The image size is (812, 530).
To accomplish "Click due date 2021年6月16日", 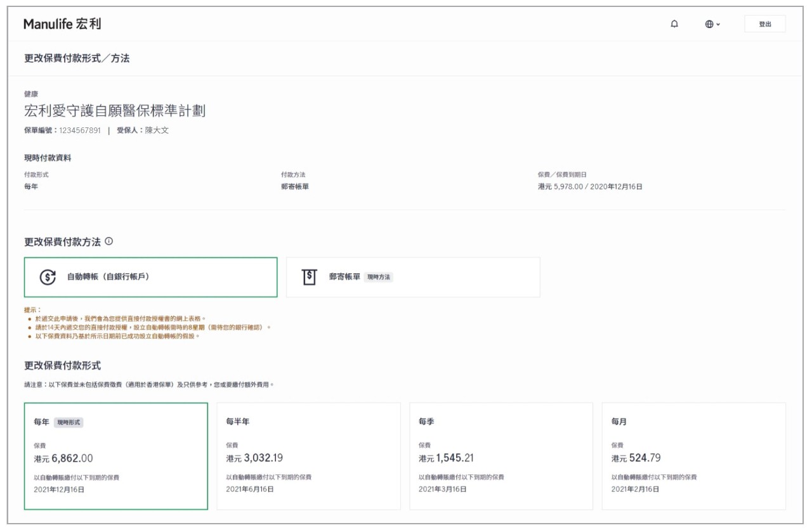I will (250, 489).
